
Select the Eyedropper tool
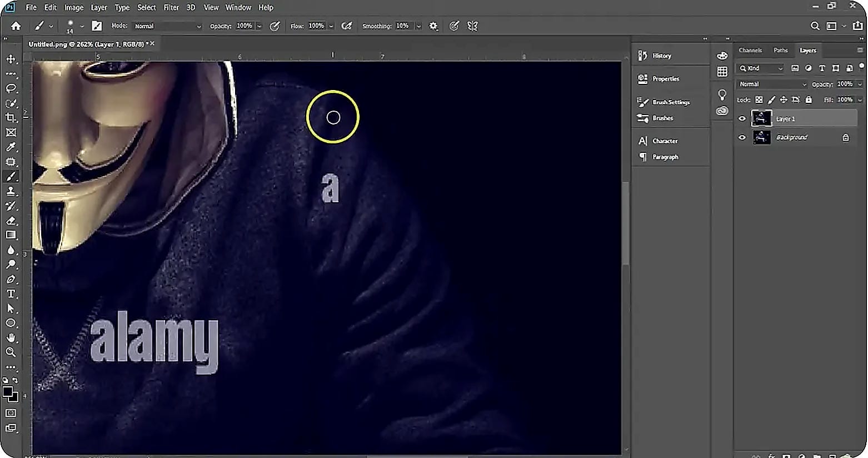[11, 147]
